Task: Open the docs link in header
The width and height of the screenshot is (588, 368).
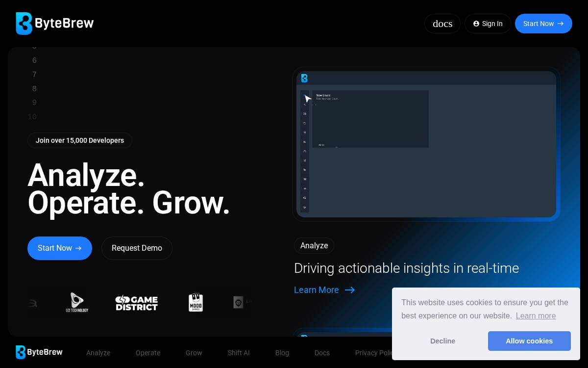Action: pos(442,24)
